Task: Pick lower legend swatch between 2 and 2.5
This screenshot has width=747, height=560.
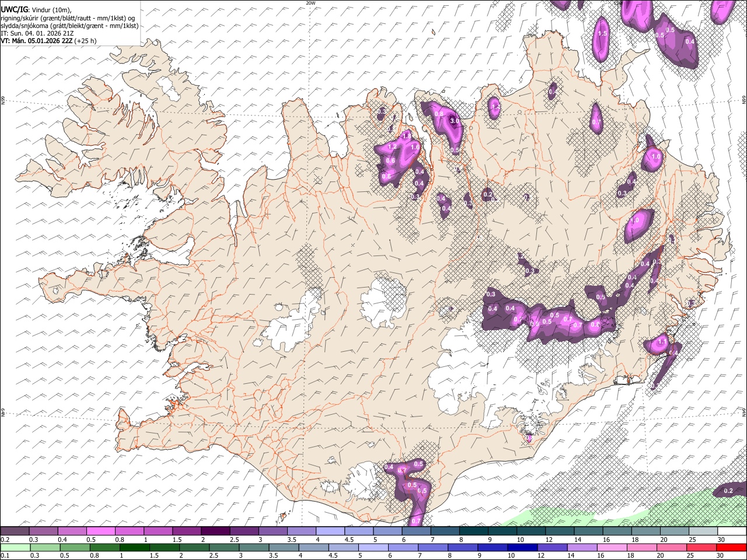Action: click(x=194, y=548)
